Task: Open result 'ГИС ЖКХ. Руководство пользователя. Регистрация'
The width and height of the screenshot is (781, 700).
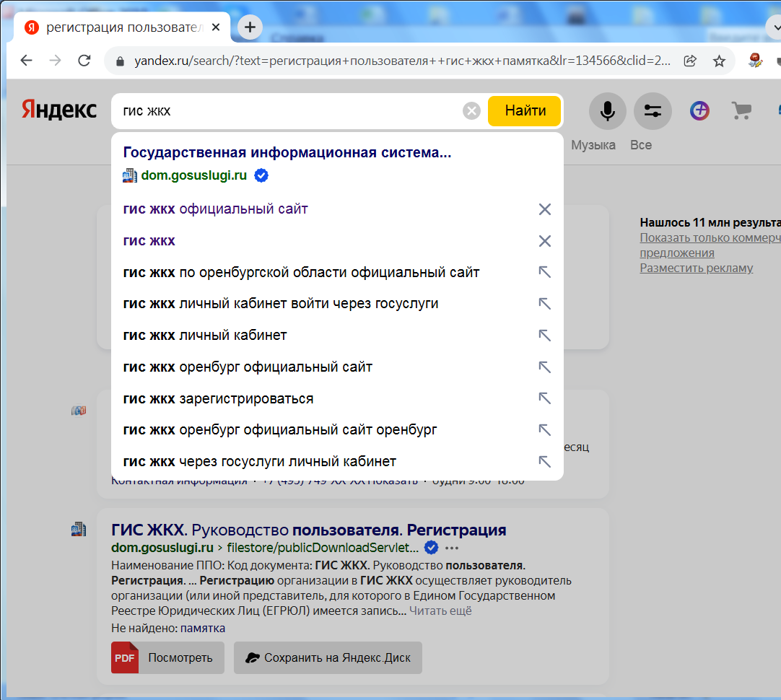Action: pos(308,530)
